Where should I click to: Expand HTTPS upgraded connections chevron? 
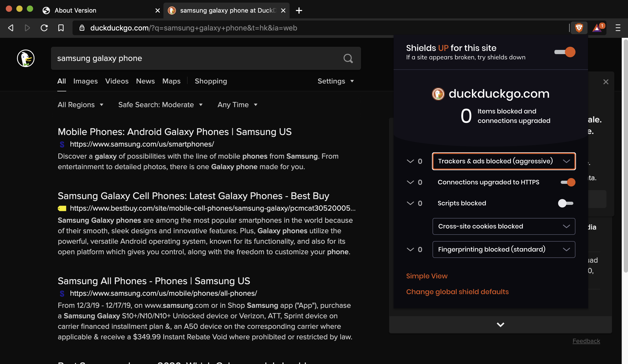[410, 182]
